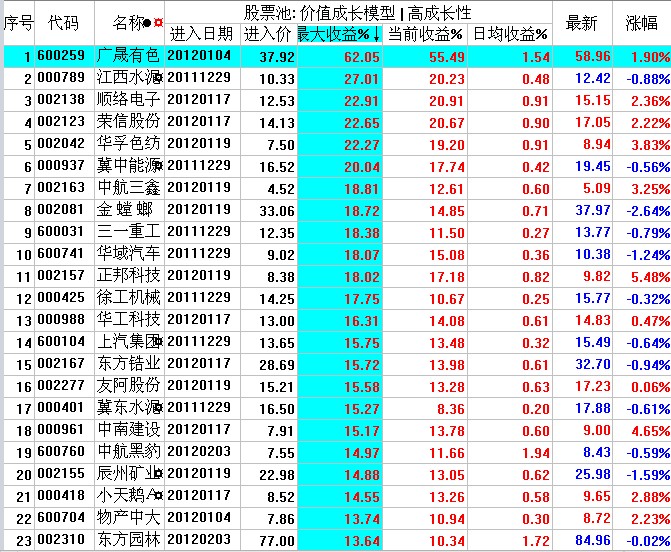Screen dimensions: 671x552
Task: Click stock code 002310
Action: pos(61,540)
